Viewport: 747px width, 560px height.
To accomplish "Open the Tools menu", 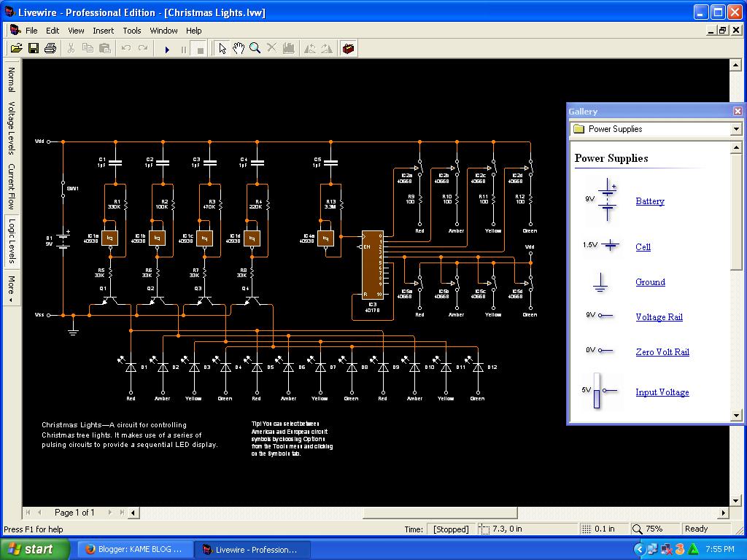I will (131, 31).
